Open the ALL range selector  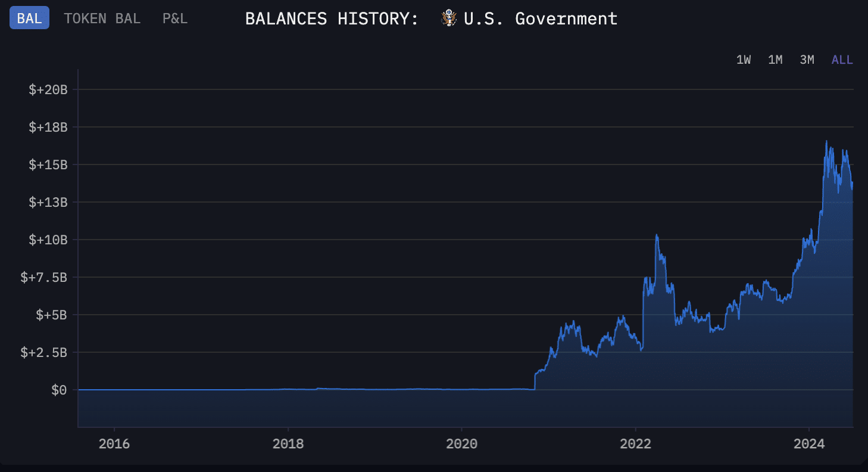(x=841, y=60)
